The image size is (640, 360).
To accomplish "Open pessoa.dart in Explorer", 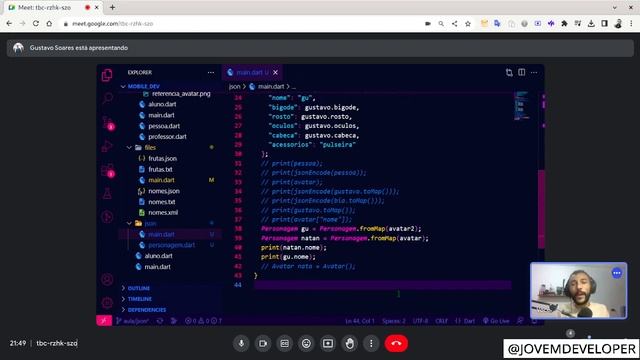I will (x=164, y=126).
